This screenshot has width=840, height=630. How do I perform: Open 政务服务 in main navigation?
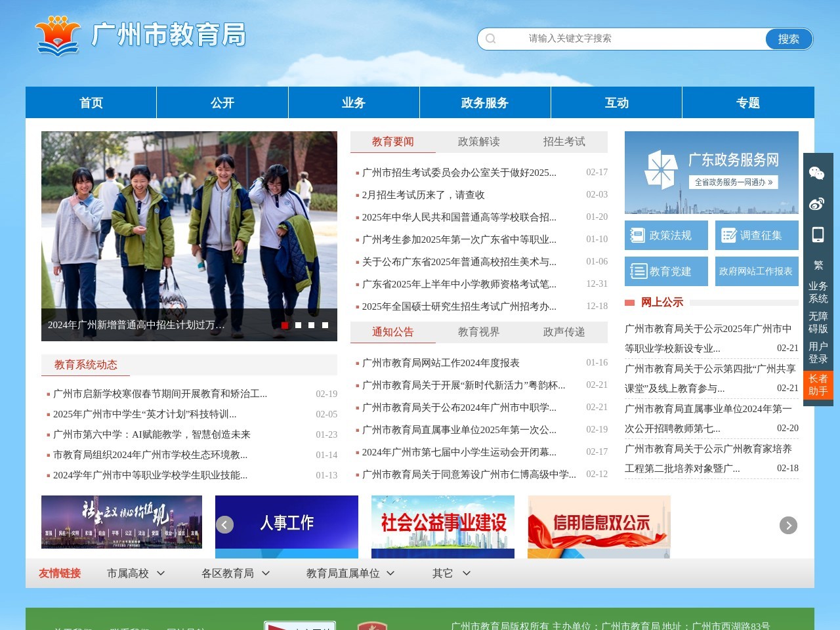[485, 102]
